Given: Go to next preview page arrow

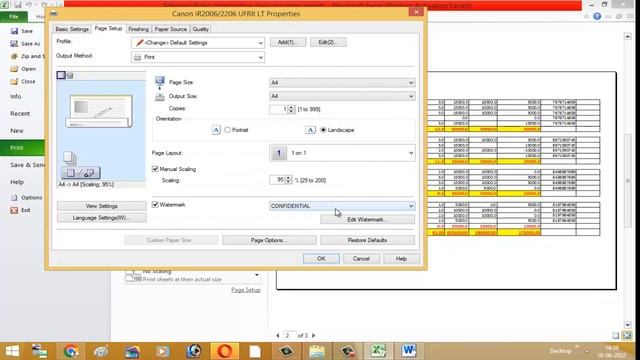Looking at the screenshot, I should coord(313,336).
